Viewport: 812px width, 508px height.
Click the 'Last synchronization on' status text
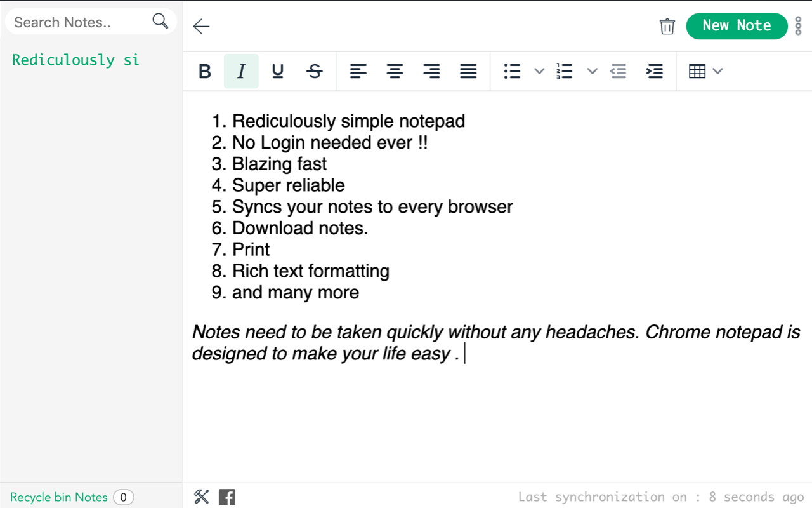(661, 497)
